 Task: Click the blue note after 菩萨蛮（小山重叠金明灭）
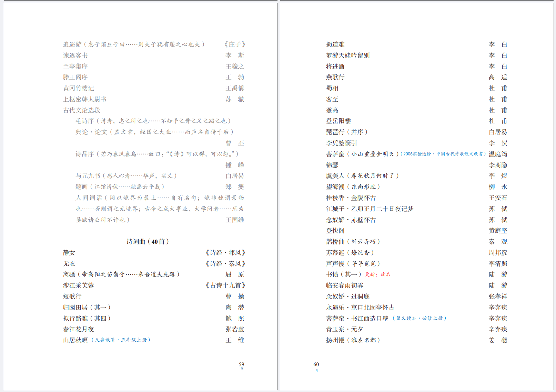(x=444, y=154)
